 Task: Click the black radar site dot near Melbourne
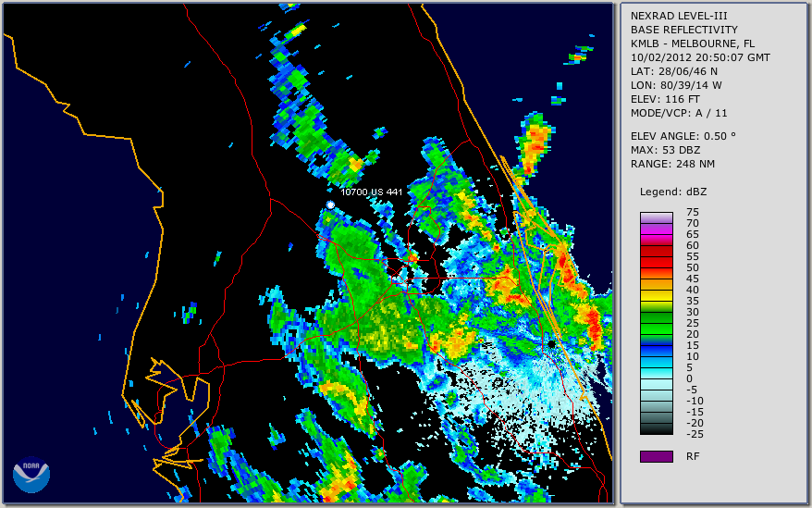(x=552, y=344)
